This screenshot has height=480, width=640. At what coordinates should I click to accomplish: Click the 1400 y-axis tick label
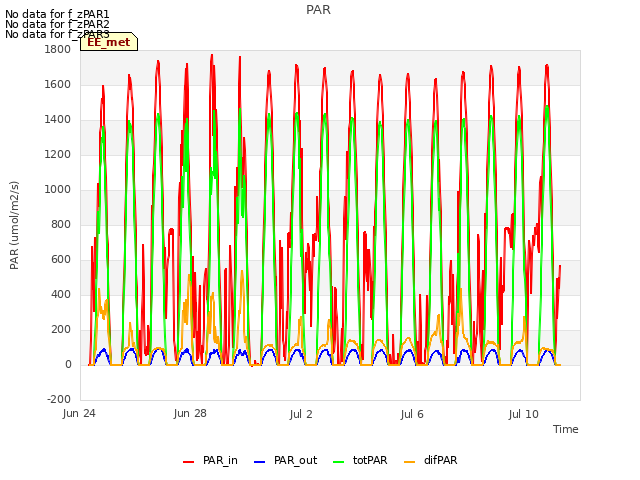pyautogui.click(x=58, y=120)
